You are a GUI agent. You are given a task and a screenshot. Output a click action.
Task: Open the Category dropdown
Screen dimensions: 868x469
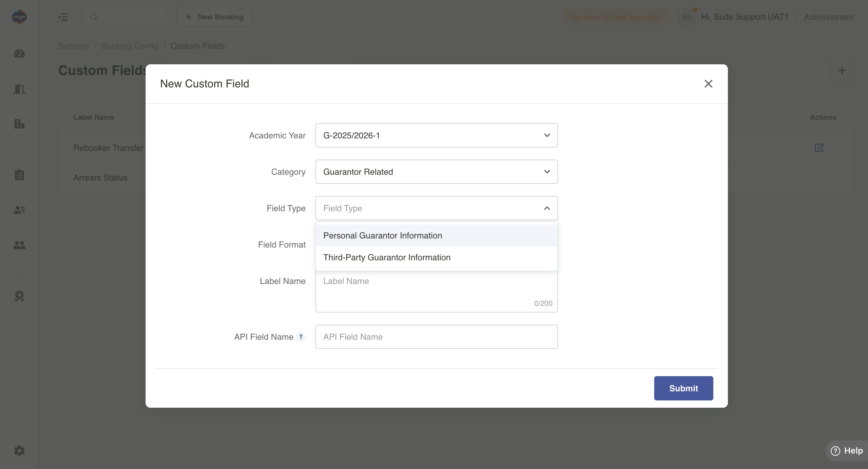pyautogui.click(x=436, y=172)
